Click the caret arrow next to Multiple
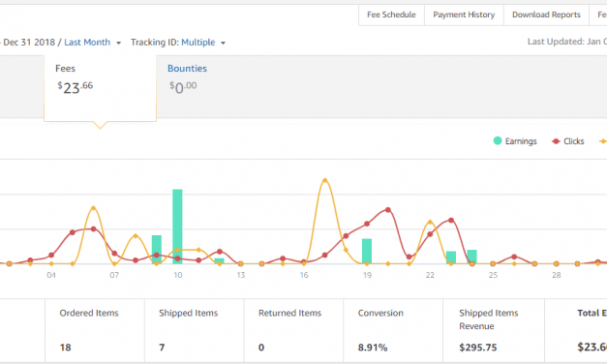 click(x=223, y=43)
